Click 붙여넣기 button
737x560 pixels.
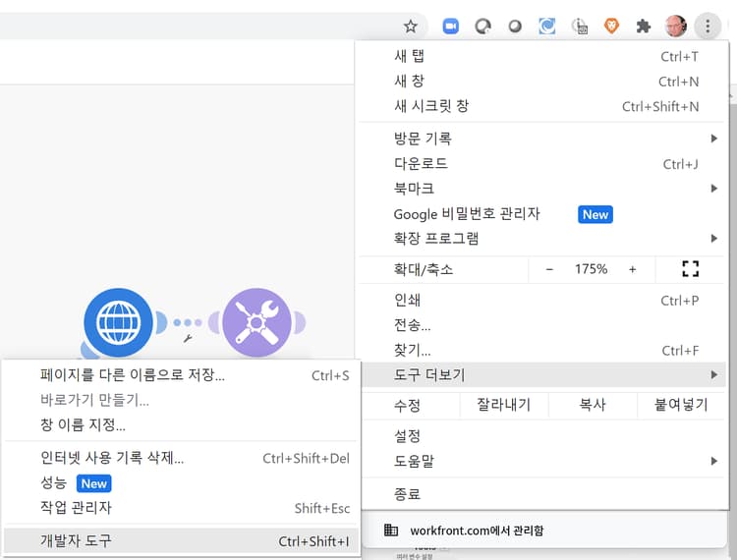[681, 405]
